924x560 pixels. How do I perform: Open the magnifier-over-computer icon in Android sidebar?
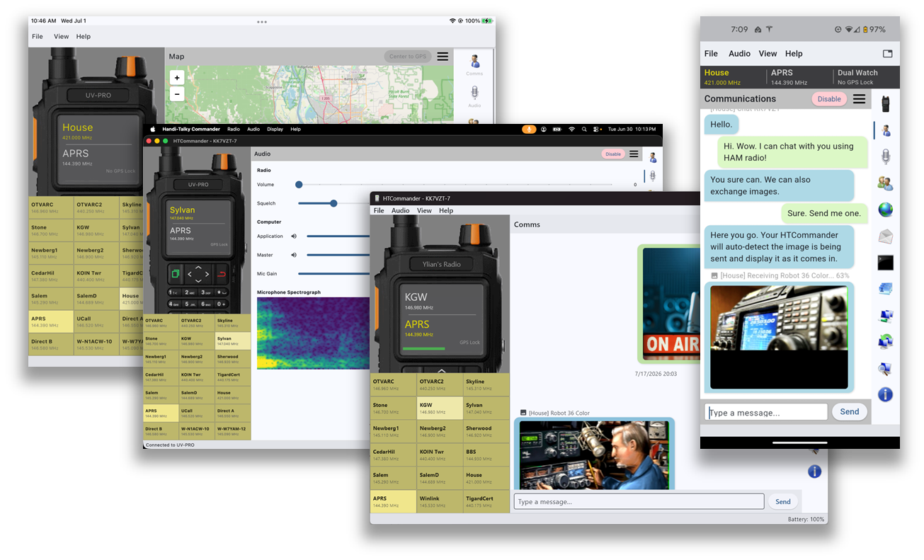pos(885,368)
